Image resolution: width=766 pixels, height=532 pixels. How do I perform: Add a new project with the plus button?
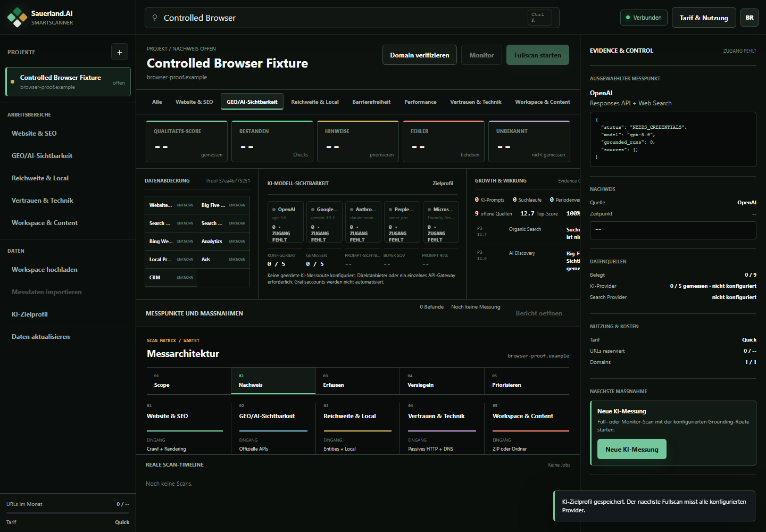tap(120, 52)
